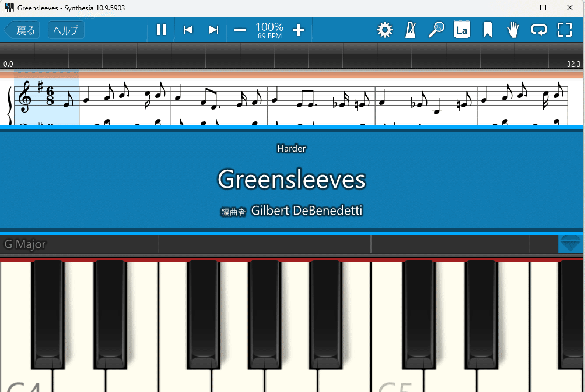Toggle the La note labels button
The image size is (585, 392).
461,30
